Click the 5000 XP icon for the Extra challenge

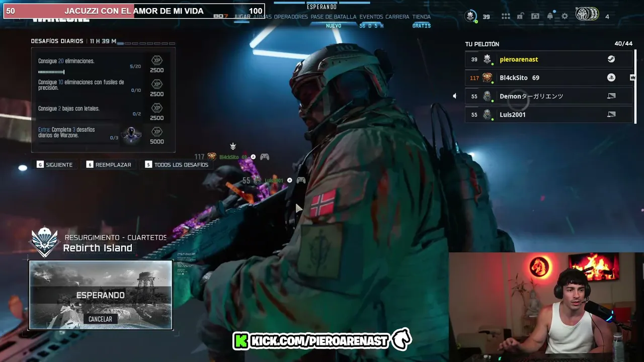157,132
